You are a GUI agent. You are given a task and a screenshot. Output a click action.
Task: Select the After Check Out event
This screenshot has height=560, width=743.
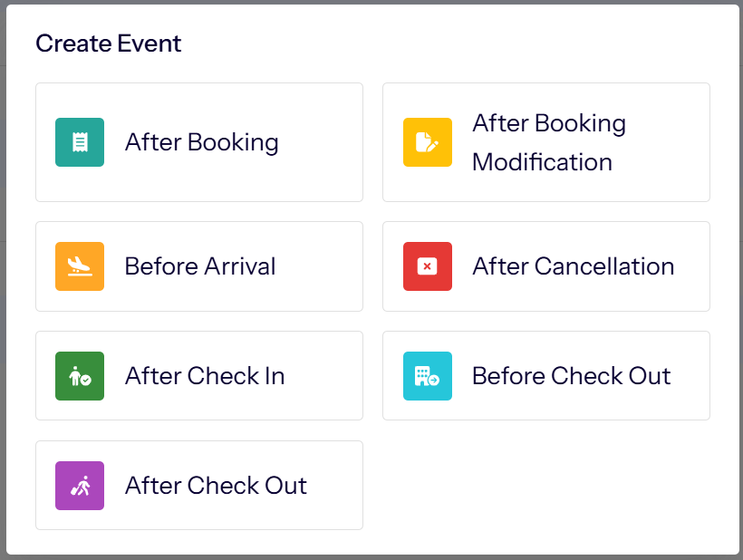click(216, 486)
